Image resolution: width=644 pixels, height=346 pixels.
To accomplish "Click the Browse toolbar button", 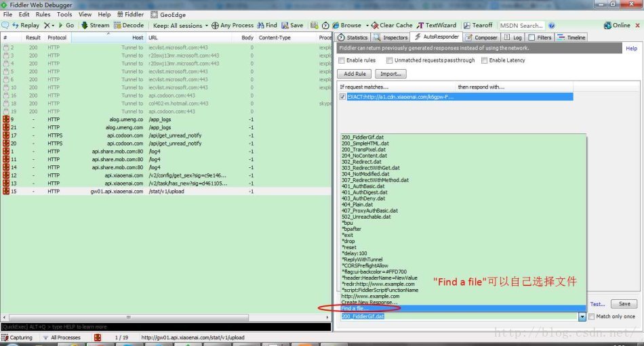I will click(x=347, y=25).
